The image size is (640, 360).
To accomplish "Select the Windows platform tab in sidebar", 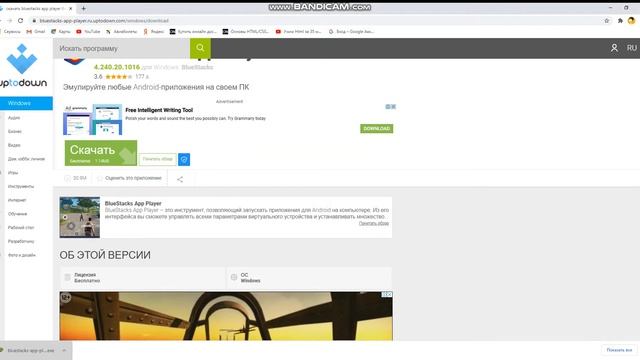I will 26,103.
